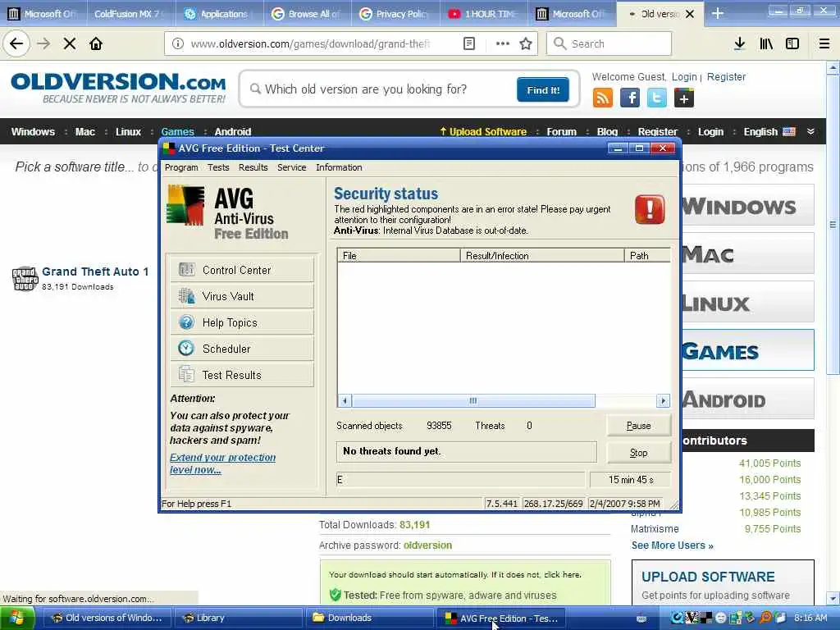This screenshot has width=840, height=630.
Task: Click the Find It! button
Action: pyautogui.click(x=543, y=90)
